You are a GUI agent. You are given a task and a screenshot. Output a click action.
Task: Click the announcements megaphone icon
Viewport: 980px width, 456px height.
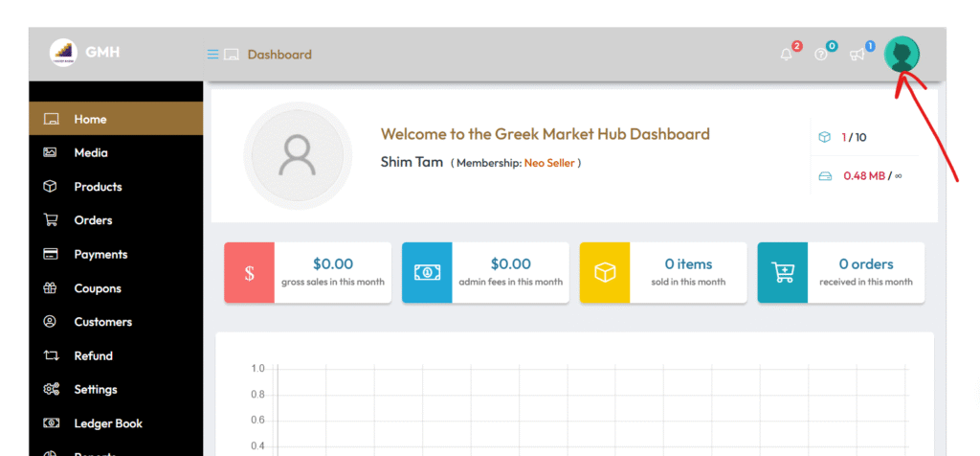point(857,55)
